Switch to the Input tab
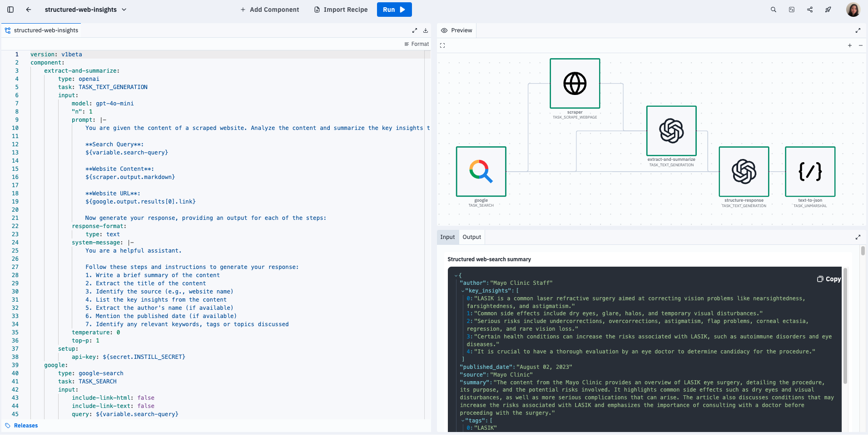The height and width of the screenshot is (437, 868). tap(447, 237)
